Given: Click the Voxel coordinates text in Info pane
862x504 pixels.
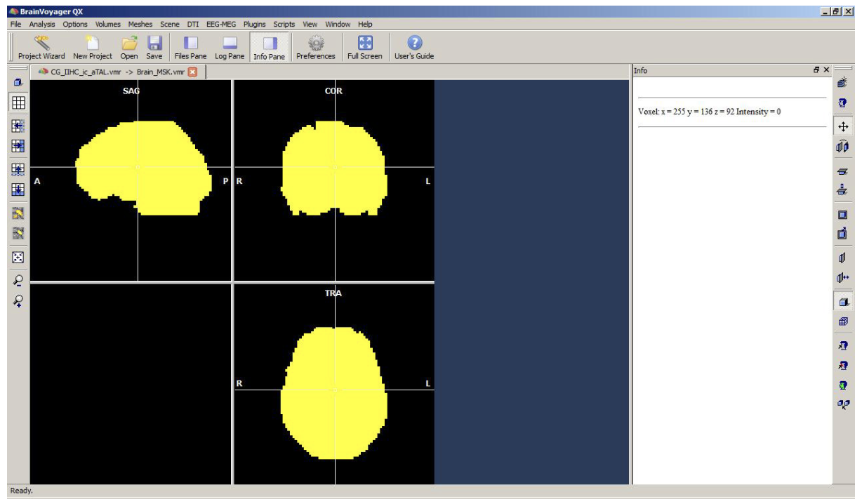Looking at the screenshot, I should pyautogui.click(x=709, y=112).
